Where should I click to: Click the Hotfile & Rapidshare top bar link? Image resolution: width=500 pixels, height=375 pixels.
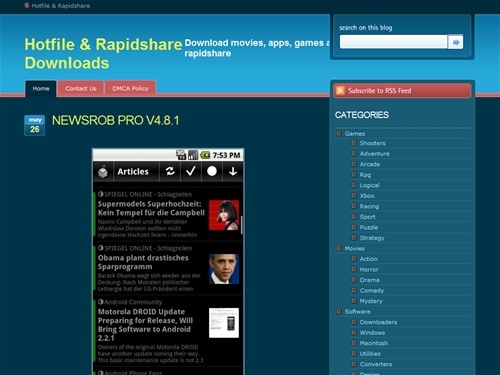61,6
